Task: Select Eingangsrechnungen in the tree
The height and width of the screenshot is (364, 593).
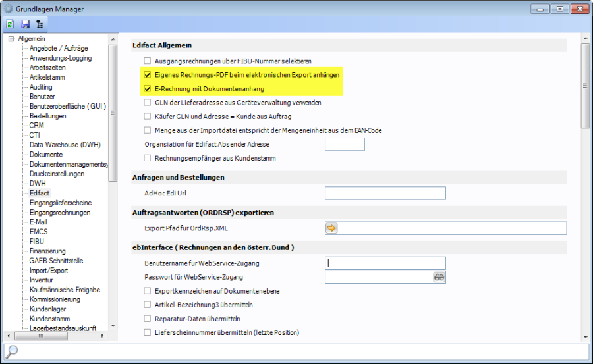Action: tap(60, 213)
